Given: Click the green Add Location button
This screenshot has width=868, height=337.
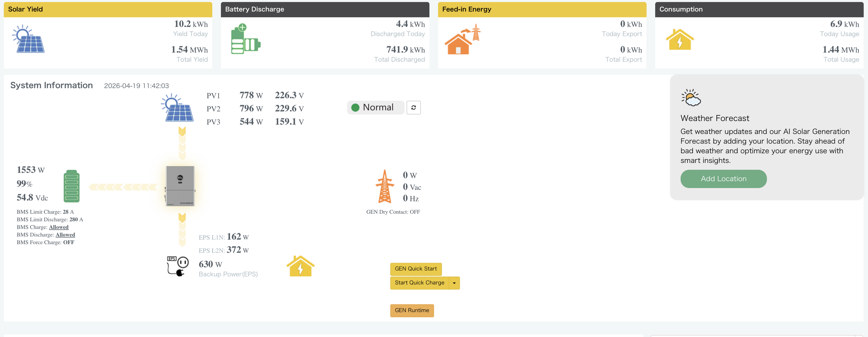Looking at the screenshot, I should [x=723, y=179].
